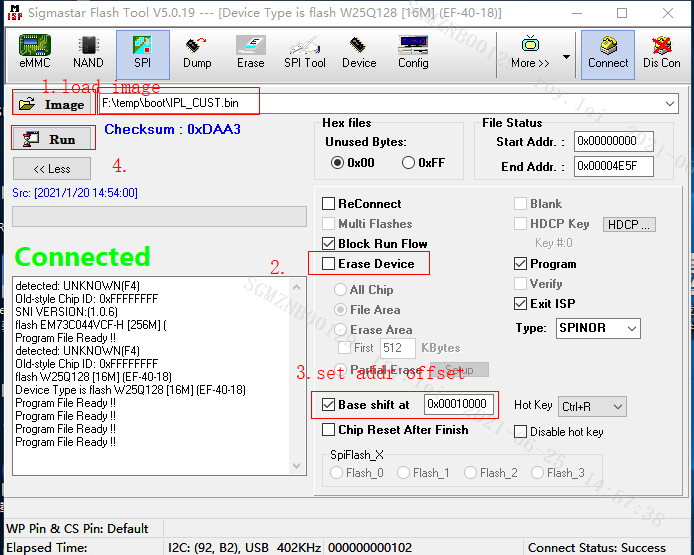The height and width of the screenshot is (555, 694).
Task: Click the Base shift address field 0x00010000
Action: 459,404
